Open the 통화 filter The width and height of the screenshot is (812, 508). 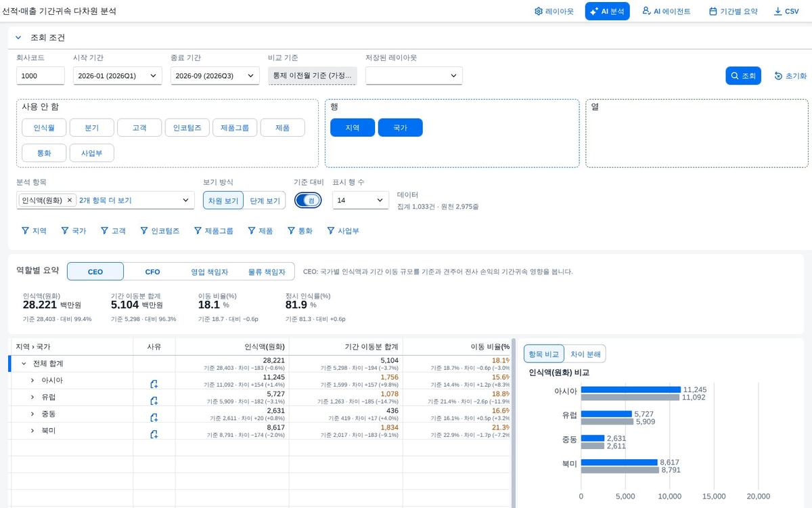point(300,231)
